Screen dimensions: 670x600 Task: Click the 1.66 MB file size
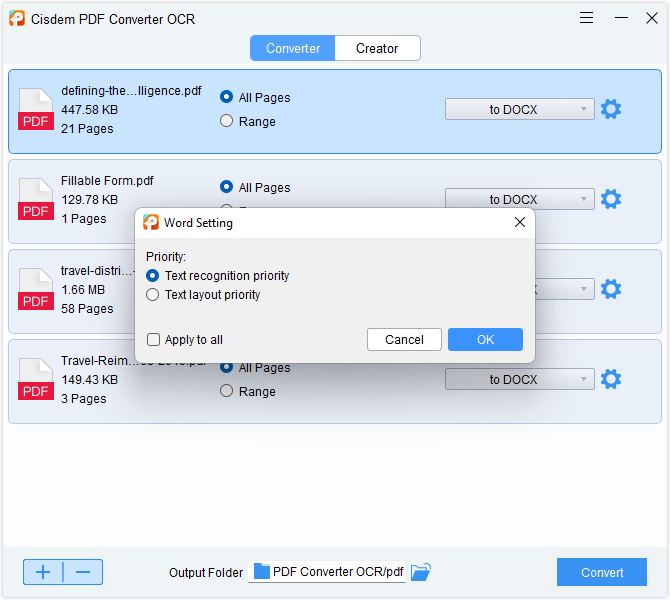pyautogui.click(x=83, y=290)
